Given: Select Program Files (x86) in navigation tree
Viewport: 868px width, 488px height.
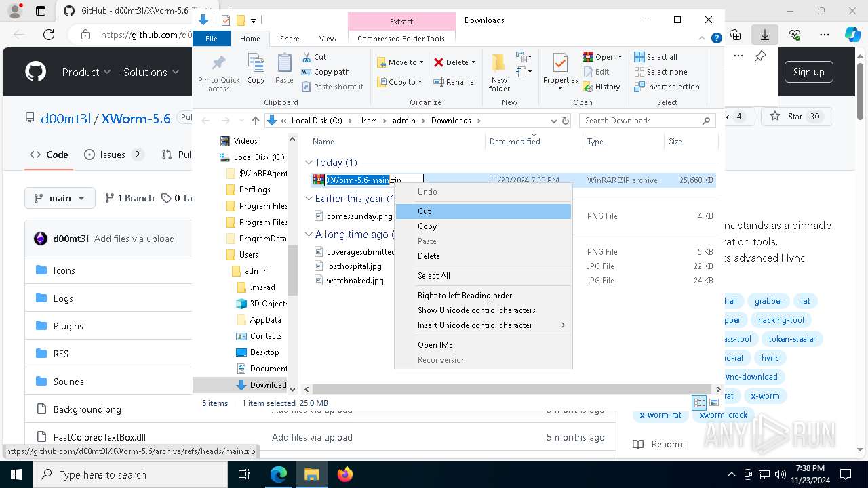Looking at the screenshot, I should (263, 222).
